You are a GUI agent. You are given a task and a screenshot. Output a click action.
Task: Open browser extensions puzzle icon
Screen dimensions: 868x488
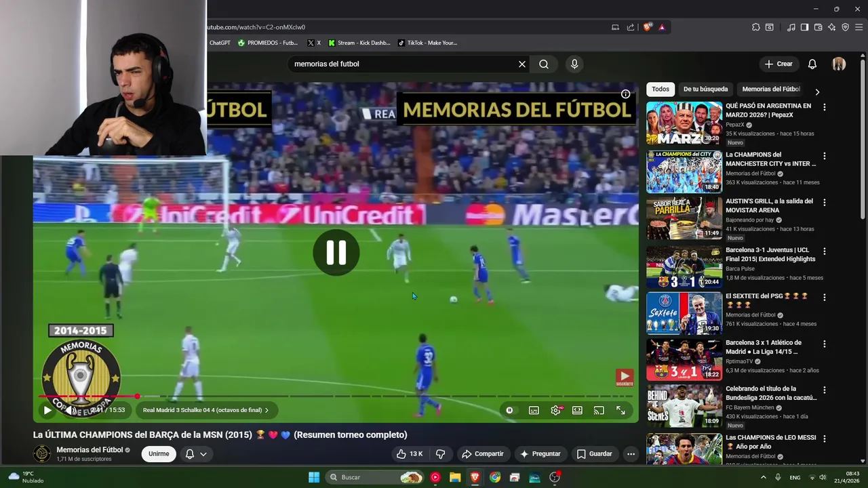point(755,27)
